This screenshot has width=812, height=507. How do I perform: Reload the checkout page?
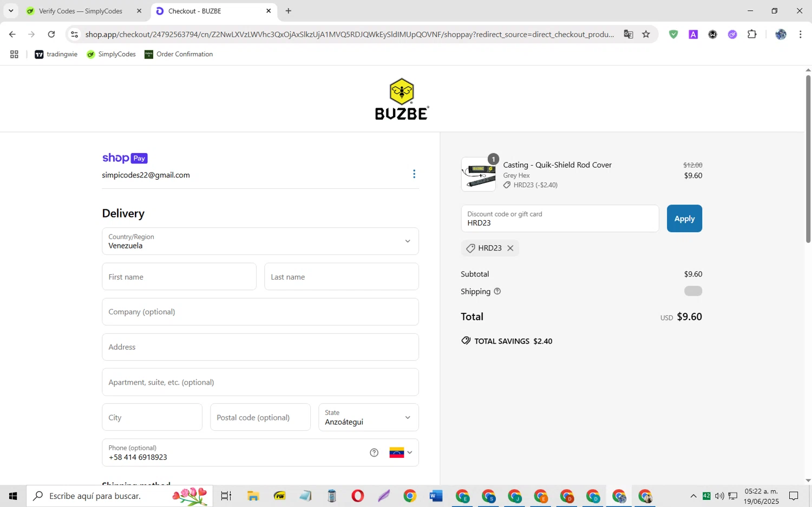point(51,34)
